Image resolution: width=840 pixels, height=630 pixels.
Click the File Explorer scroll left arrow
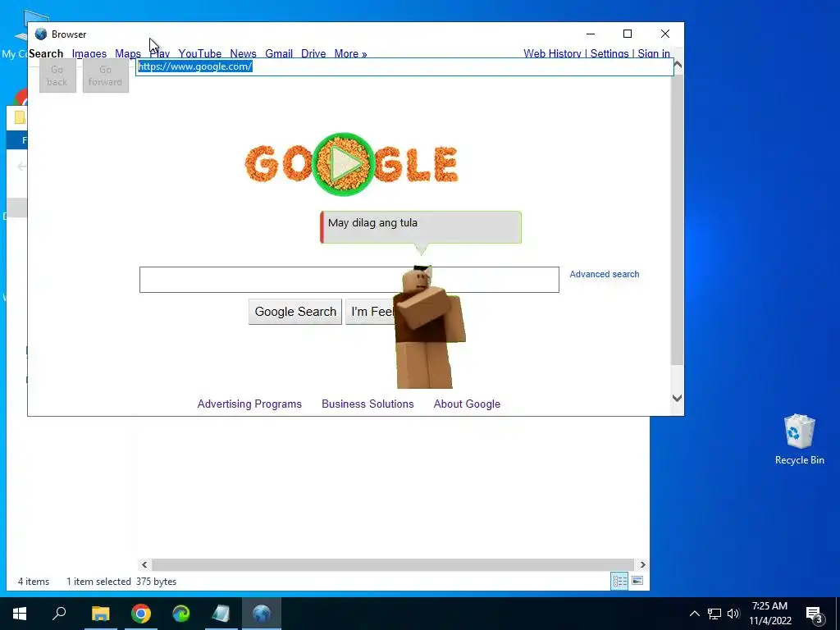144,564
